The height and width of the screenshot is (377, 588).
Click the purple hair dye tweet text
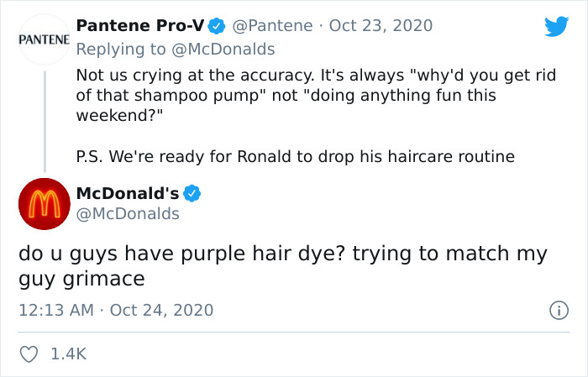[x=282, y=265]
